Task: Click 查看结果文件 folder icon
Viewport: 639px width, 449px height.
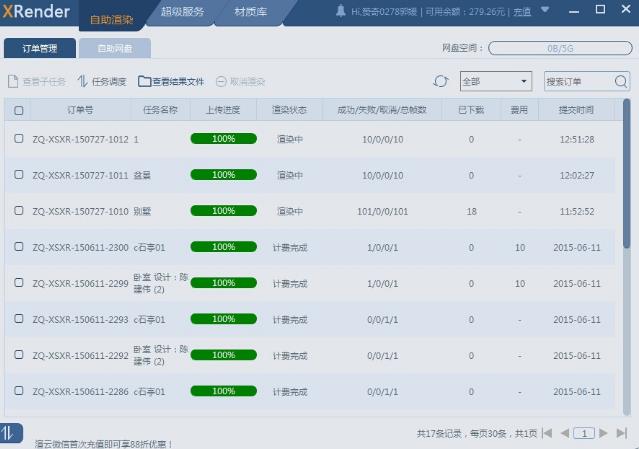Action: [145, 81]
